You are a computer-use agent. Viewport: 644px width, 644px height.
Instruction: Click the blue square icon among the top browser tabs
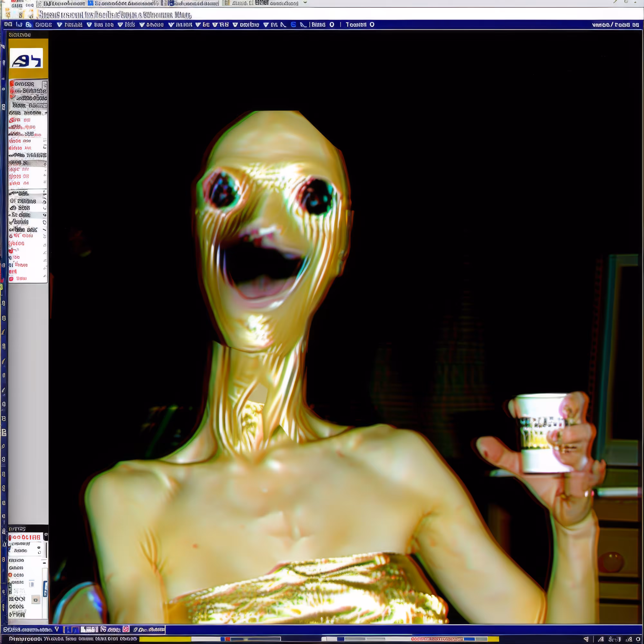click(91, 3)
